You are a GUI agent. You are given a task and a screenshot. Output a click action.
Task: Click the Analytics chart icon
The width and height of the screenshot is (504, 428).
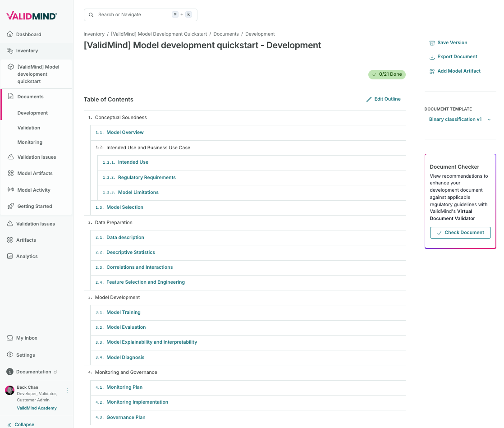pos(10,256)
